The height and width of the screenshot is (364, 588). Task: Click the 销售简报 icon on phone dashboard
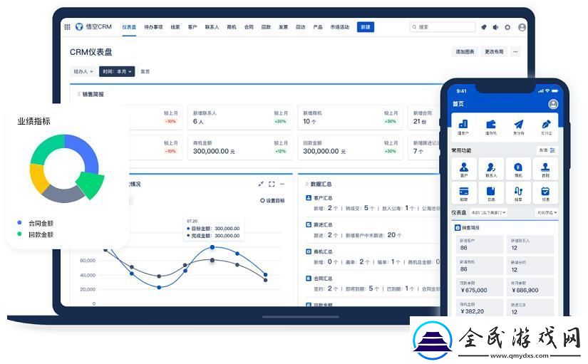457,227
